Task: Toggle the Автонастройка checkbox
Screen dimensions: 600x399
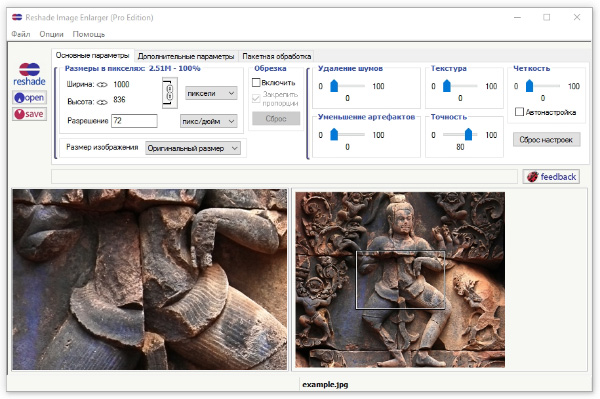Action: pos(519,112)
